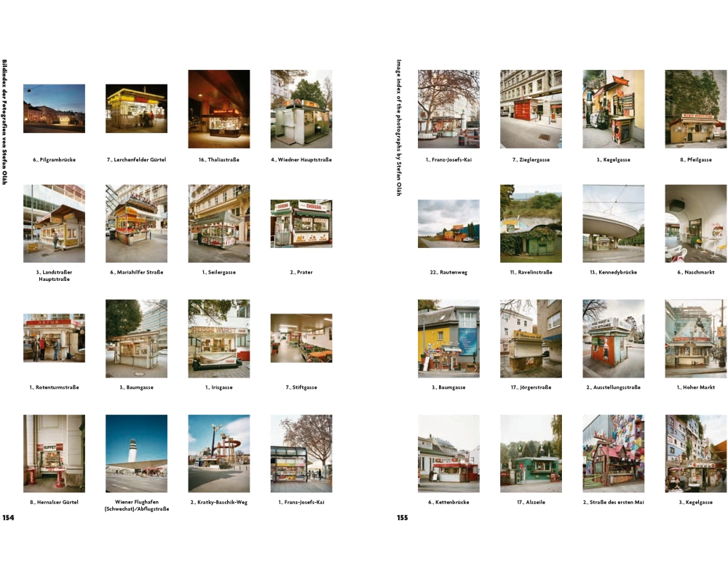Screen dimensions: 728x582
Task: Open the Hoher Markt photo thumbnail
Action: coord(695,338)
